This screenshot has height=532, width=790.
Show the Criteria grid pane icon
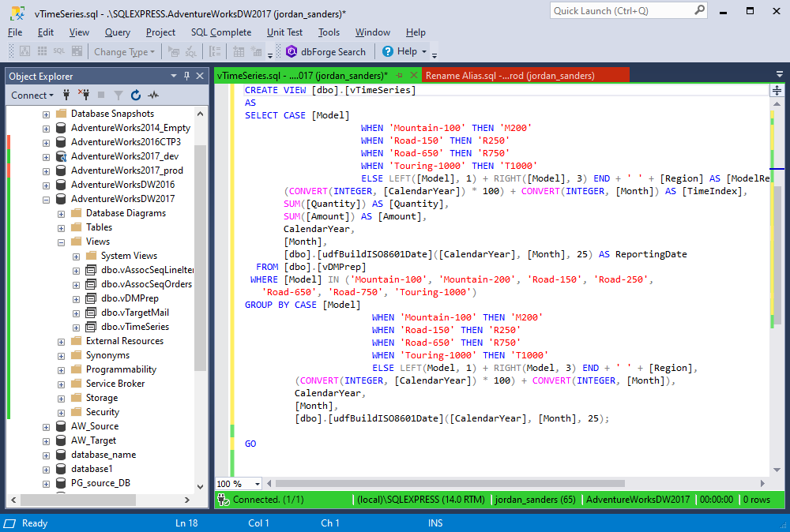(x=43, y=51)
